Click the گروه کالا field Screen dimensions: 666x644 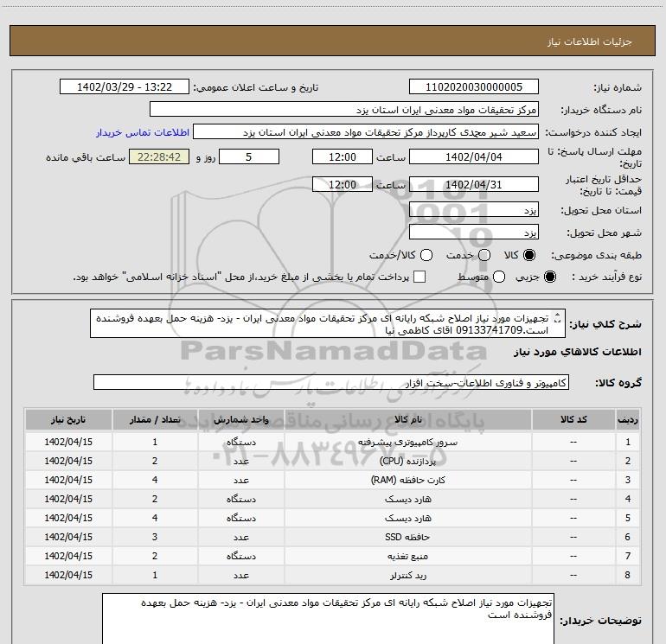click(330, 382)
